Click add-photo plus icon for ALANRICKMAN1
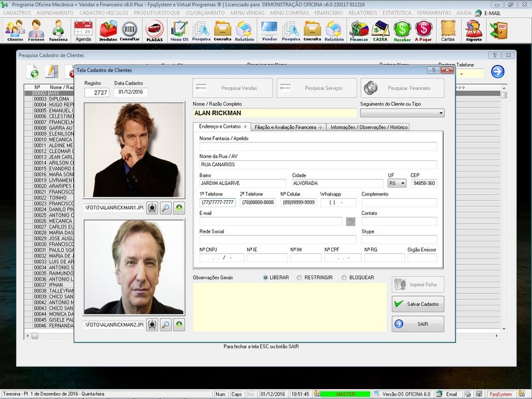This screenshot has height=399, width=532. [179, 207]
